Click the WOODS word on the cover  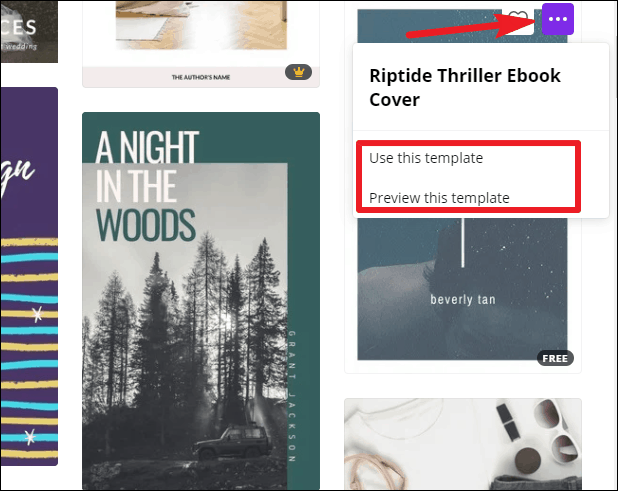coord(146,225)
